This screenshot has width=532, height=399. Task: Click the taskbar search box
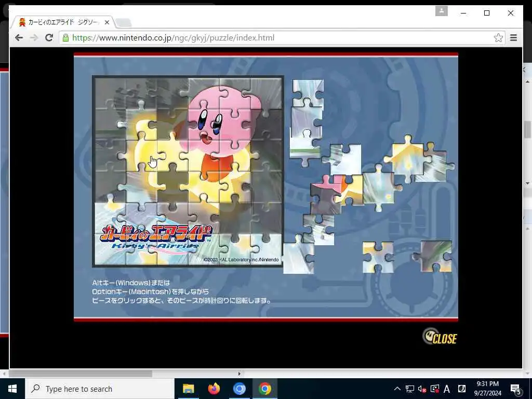coord(100,389)
